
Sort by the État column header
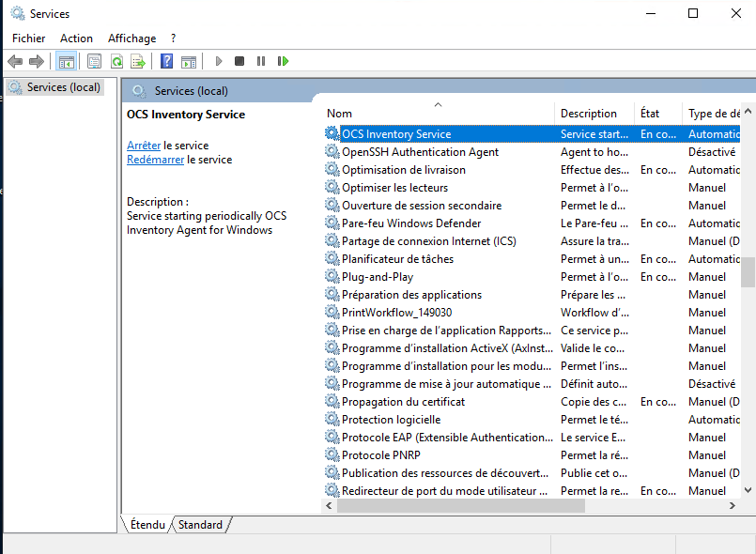pos(658,114)
